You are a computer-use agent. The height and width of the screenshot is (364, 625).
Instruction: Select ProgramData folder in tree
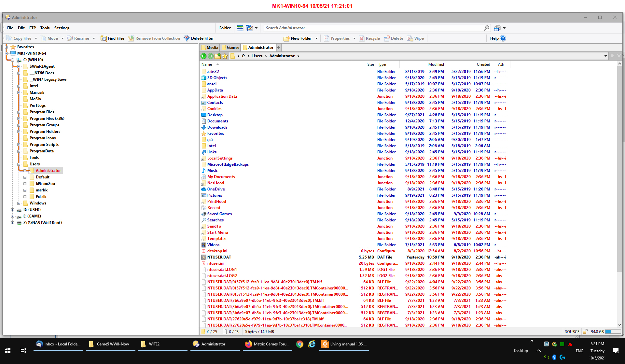point(42,151)
